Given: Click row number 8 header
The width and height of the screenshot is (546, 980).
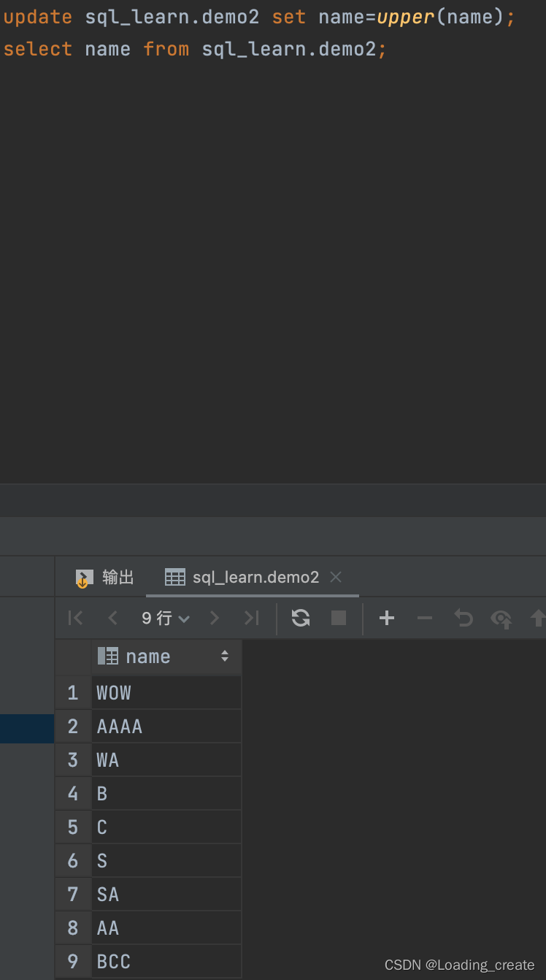Looking at the screenshot, I should coord(73,927).
